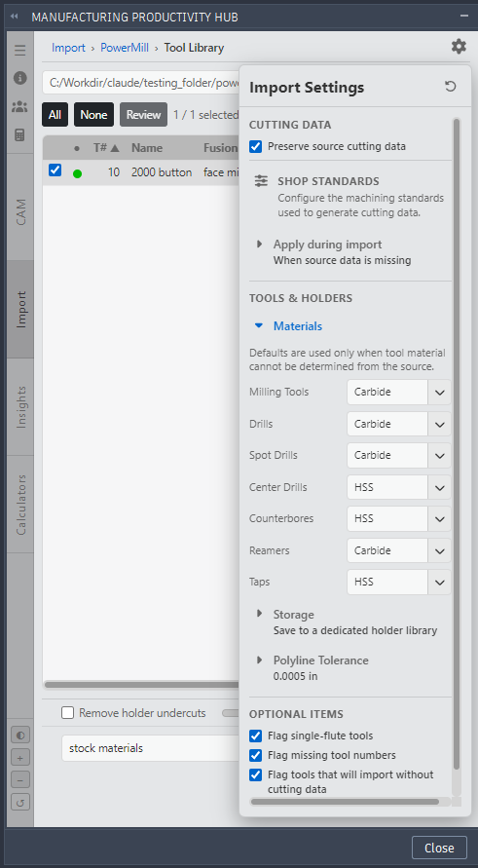
Task: Click 'Tool Library' breadcrumb text
Action: point(194,48)
